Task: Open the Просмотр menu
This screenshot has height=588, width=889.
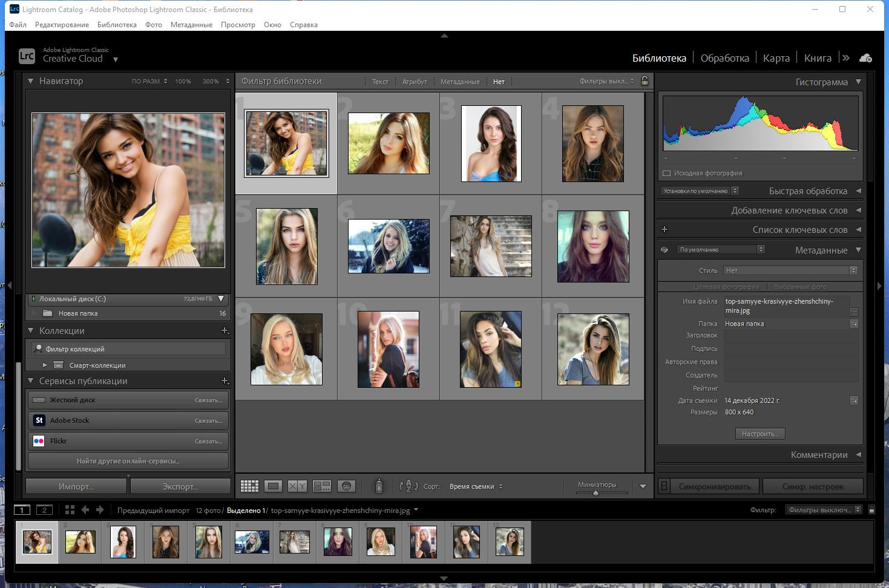Action: (238, 25)
